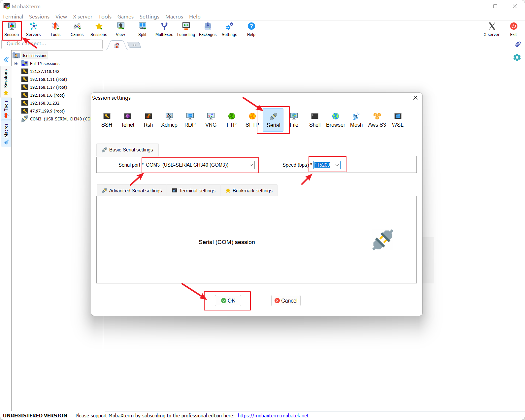
Task: Choose SFTP session type
Action: pos(252,120)
